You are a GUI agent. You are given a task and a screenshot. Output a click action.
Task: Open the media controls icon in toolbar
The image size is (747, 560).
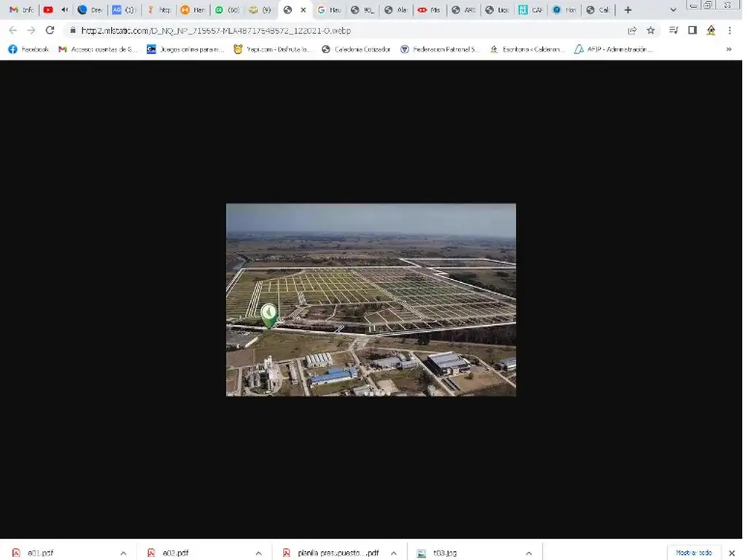(x=673, y=31)
